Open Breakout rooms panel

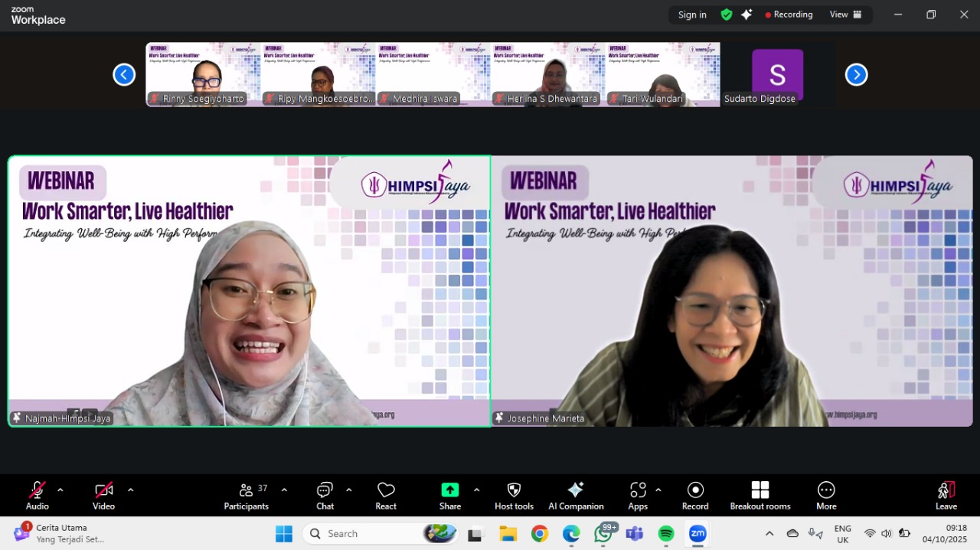(759, 495)
